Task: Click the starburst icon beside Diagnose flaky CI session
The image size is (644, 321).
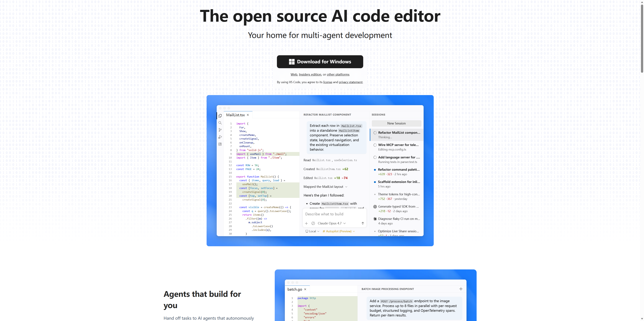Action: pos(375,219)
